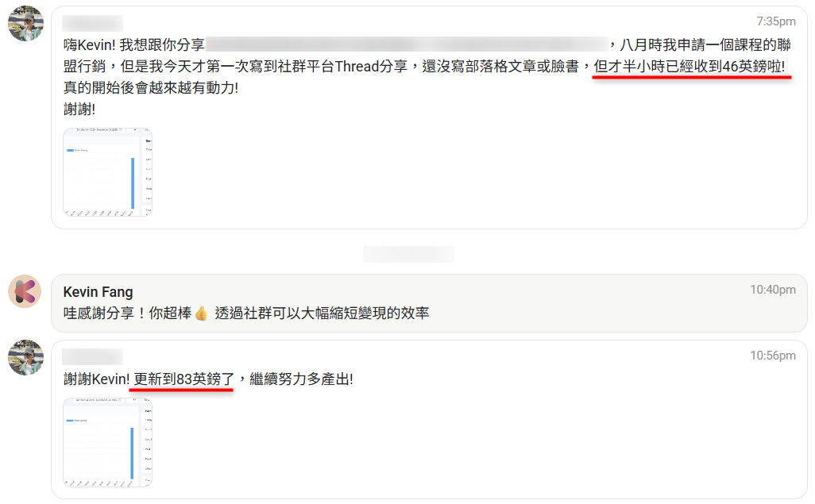Click the 謝謝! line in first message
Image resolution: width=815 pixels, height=504 pixels.
pos(79,109)
